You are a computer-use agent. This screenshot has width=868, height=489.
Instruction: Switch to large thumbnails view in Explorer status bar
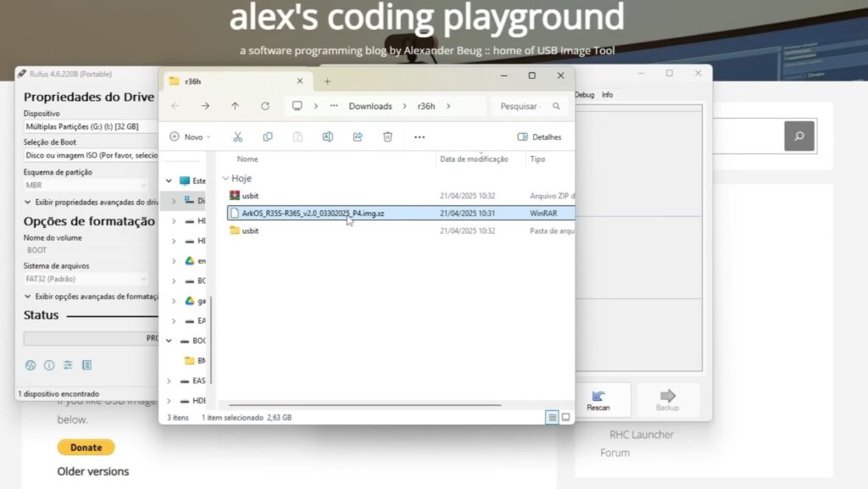[565, 418]
